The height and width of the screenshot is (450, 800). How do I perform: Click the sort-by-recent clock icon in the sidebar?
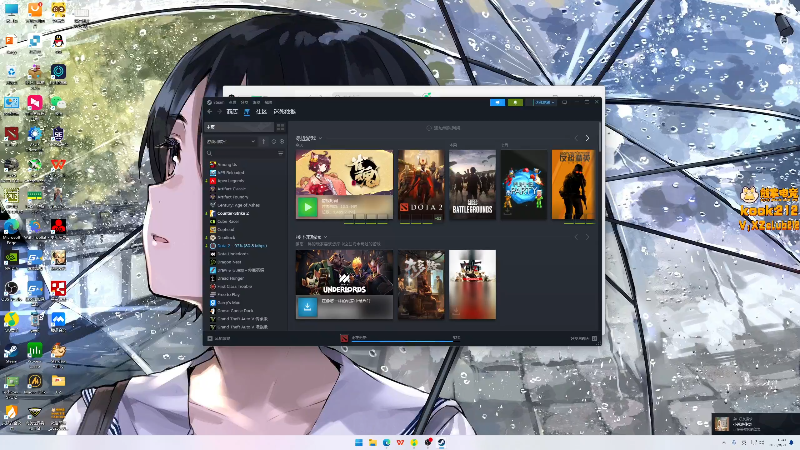coord(274,141)
